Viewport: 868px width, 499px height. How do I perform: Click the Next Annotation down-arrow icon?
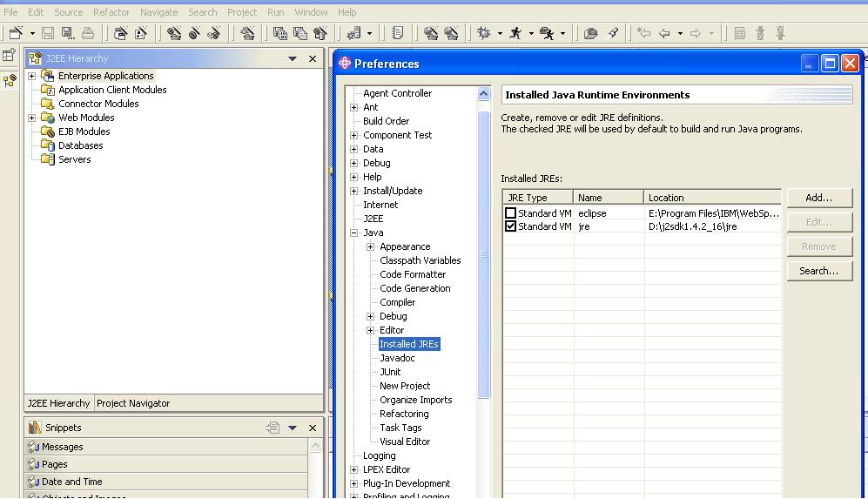tap(760, 33)
